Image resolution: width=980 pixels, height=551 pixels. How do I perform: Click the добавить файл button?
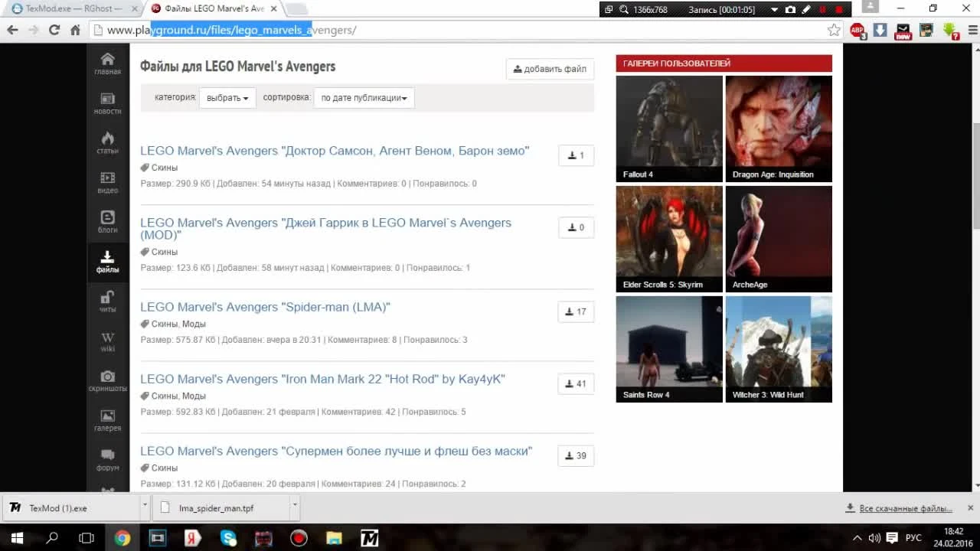tap(550, 69)
